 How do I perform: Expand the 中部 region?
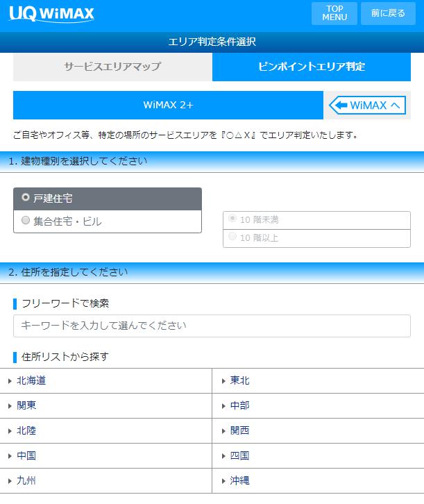coord(318,405)
